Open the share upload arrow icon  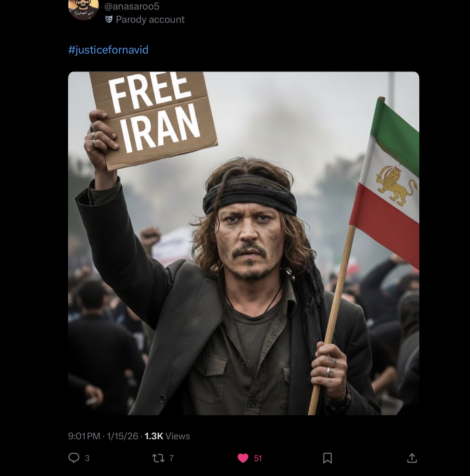[412, 458]
